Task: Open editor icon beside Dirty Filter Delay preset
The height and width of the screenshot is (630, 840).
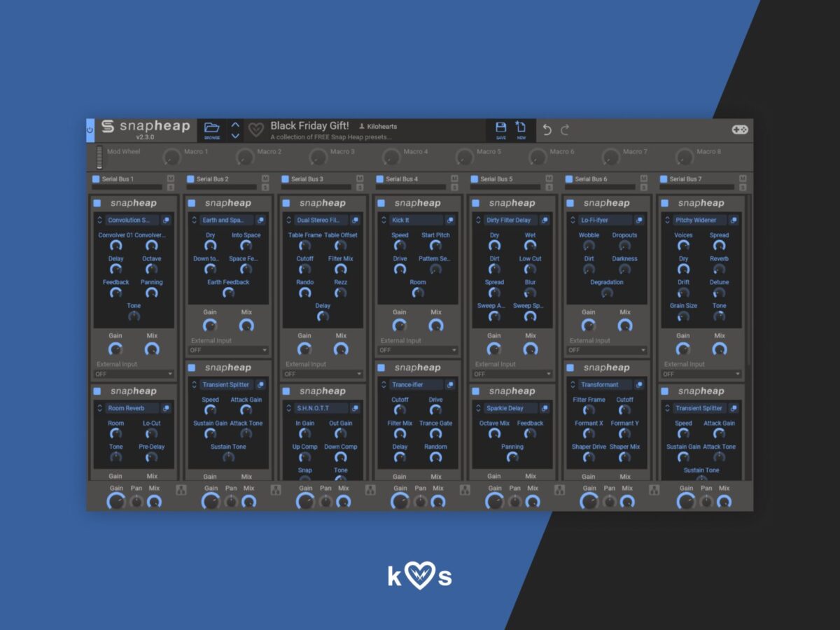Action: tap(545, 220)
